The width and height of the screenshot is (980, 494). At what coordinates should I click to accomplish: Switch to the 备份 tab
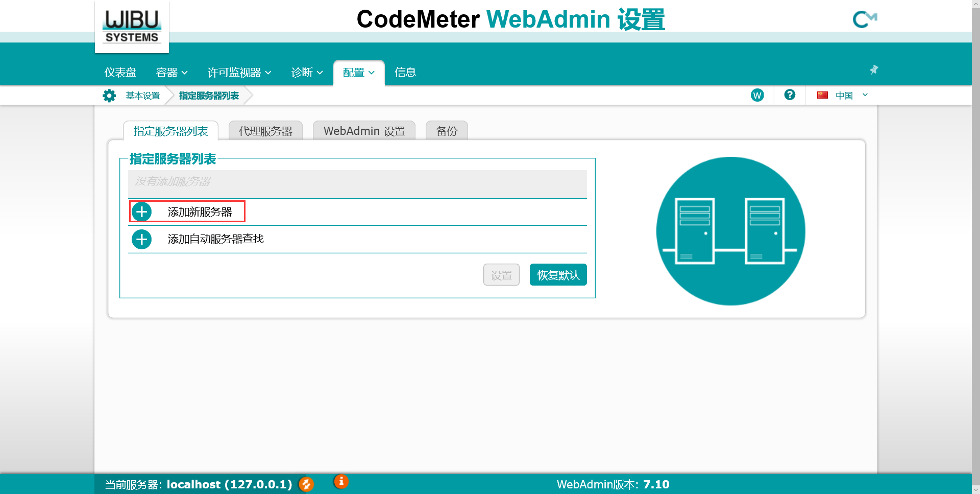click(x=447, y=131)
